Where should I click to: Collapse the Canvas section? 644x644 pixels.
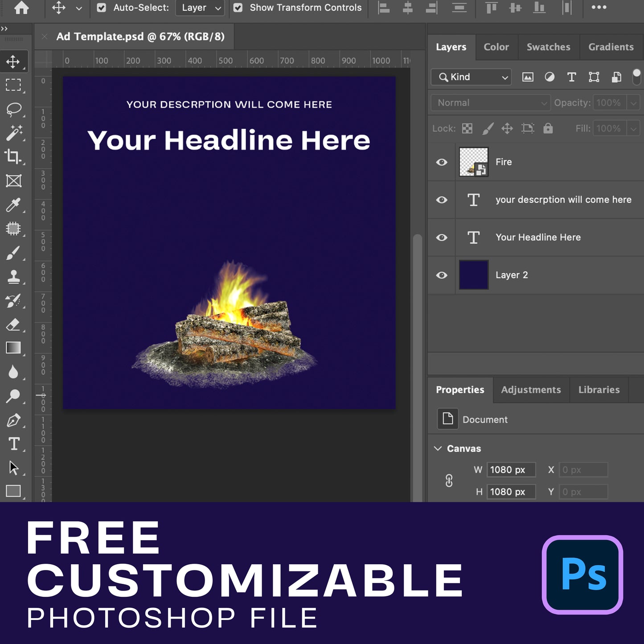click(x=438, y=448)
